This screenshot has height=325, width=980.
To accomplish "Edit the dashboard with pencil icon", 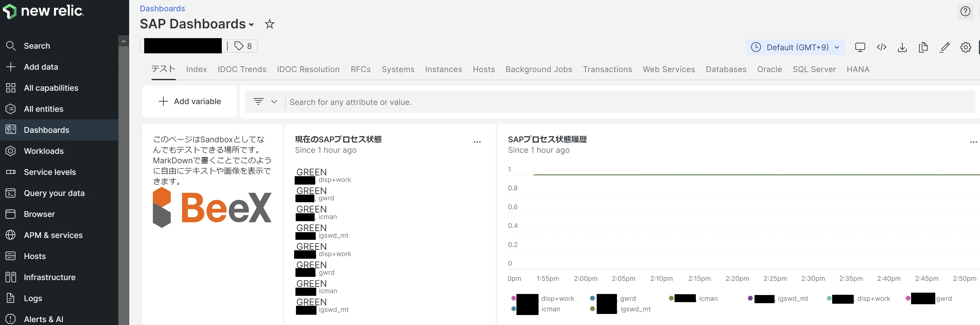I will [945, 47].
